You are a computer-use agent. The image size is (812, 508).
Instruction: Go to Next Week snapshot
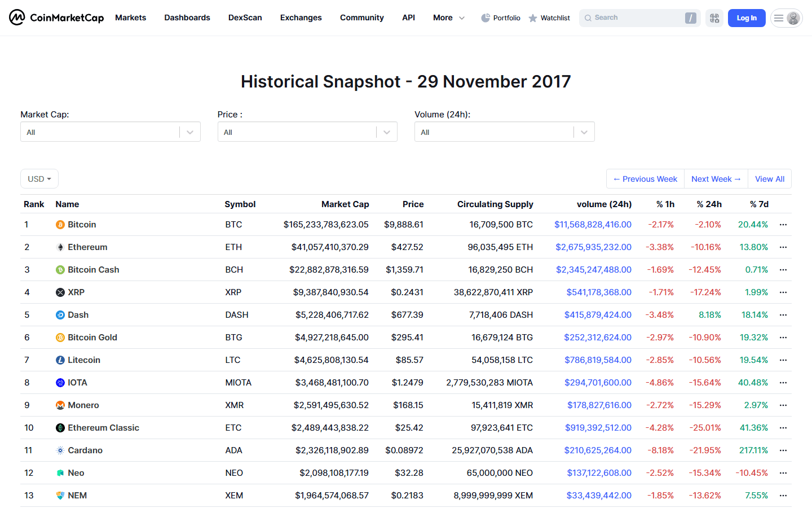coord(716,179)
